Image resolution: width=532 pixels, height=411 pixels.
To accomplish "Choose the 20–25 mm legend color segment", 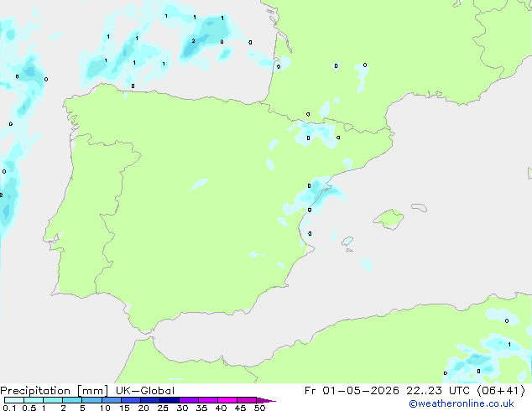I will [150, 400].
